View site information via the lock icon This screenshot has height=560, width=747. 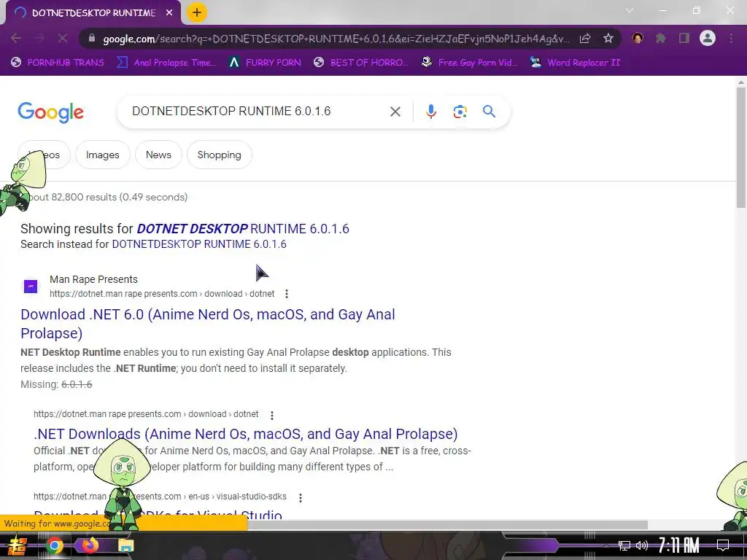coord(92,38)
